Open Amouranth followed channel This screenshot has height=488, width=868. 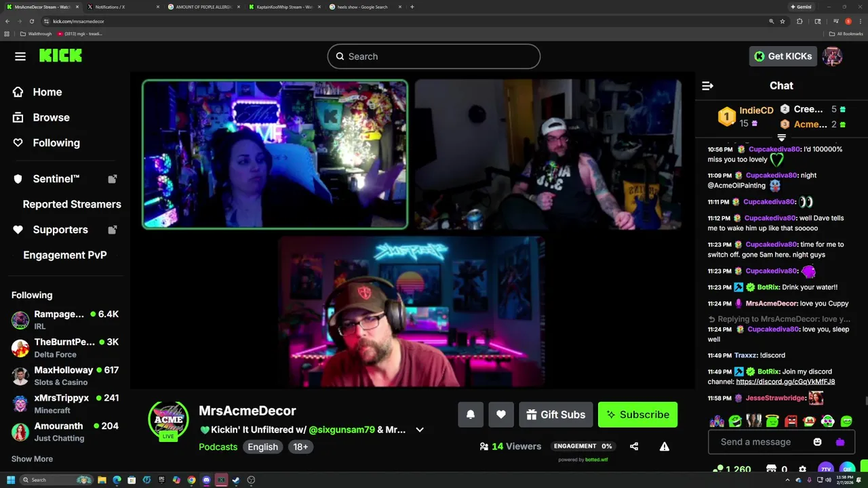[x=65, y=432]
